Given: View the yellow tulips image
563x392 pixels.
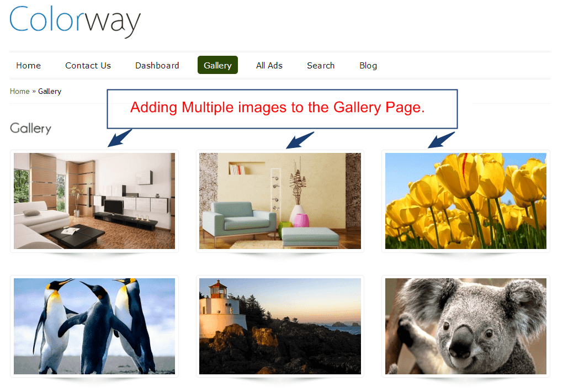Looking at the screenshot, I should (466, 201).
